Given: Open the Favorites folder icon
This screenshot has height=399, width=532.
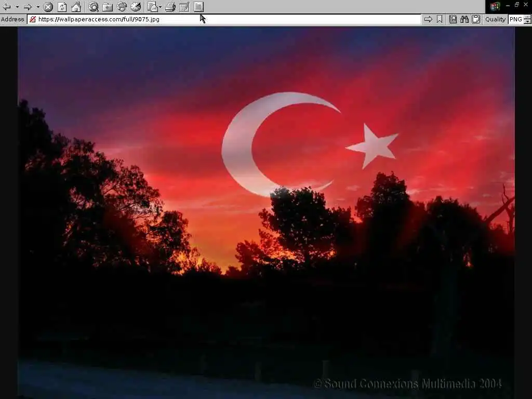Looking at the screenshot, I should tap(108, 7).
